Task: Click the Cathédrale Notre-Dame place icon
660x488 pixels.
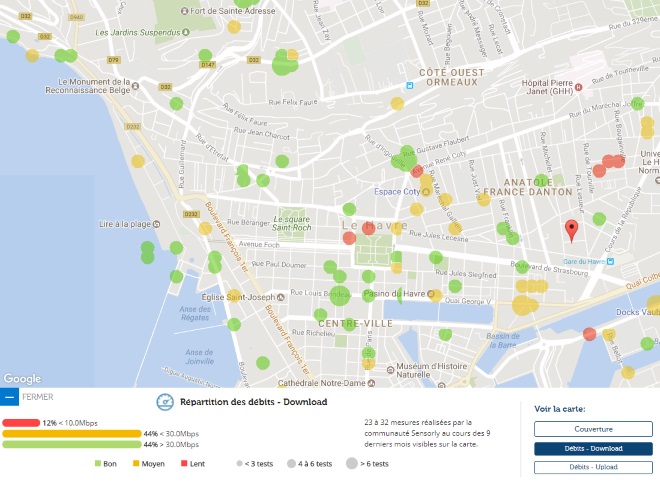Action: 371,383
